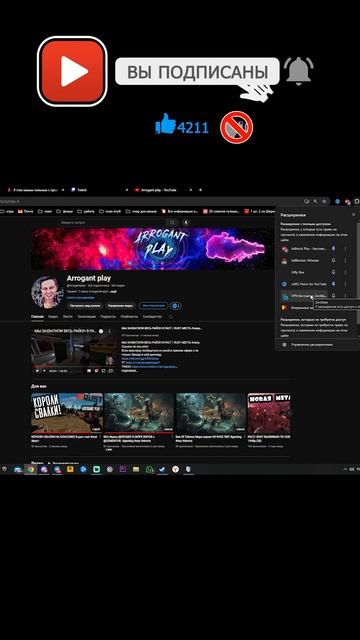The width and height of the screenshot is (360, 640).
Task: Click the Adblock Plus icon in Chrome toolbar
Action: (347, 201)
